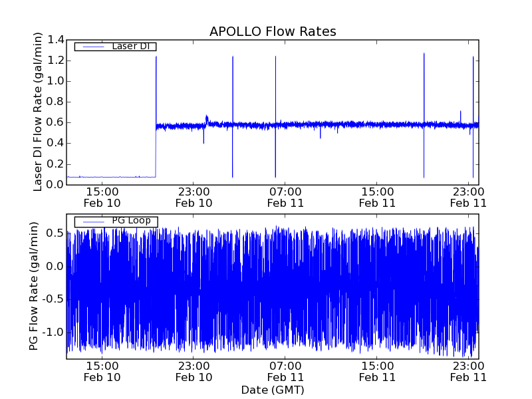Click the 0.8 tick on Laser DI axis
The width and height of the screenshot is (532, 399).
click(56, 102)
